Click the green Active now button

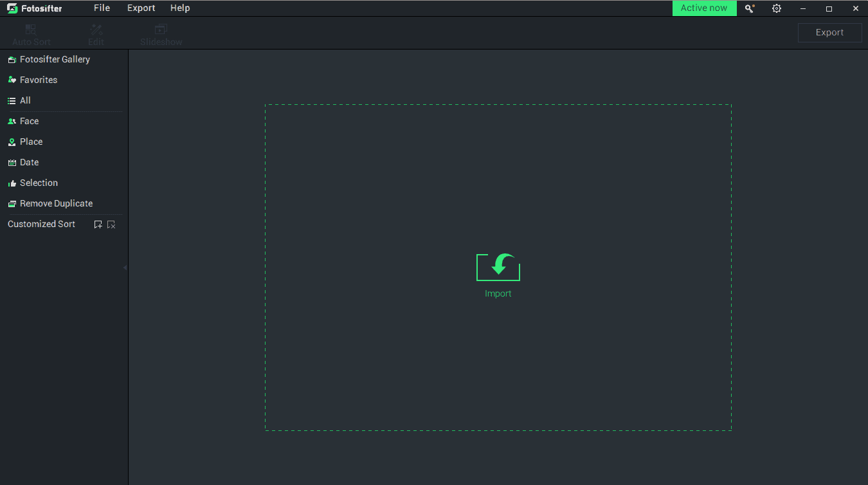point(704,8)
